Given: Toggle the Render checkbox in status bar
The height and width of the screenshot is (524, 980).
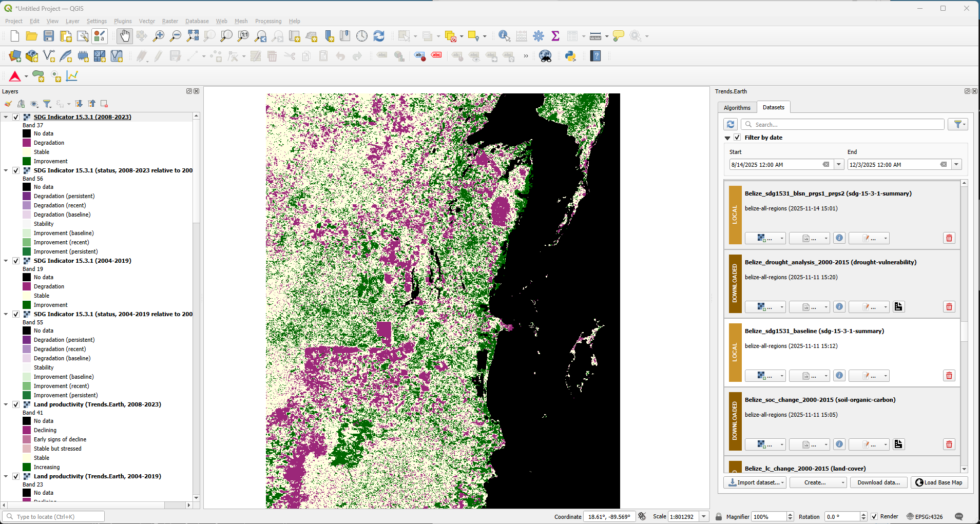Looking at the screenshot, I should 874,517.
